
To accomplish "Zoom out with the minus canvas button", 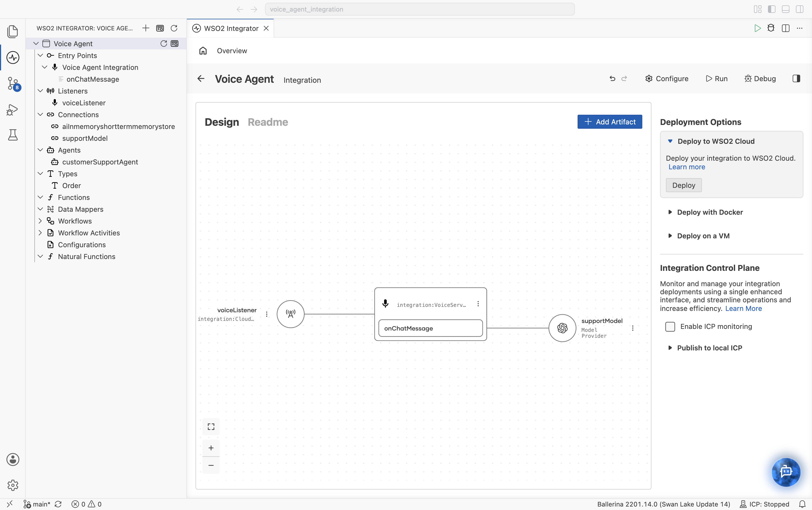I will (211, 465).
